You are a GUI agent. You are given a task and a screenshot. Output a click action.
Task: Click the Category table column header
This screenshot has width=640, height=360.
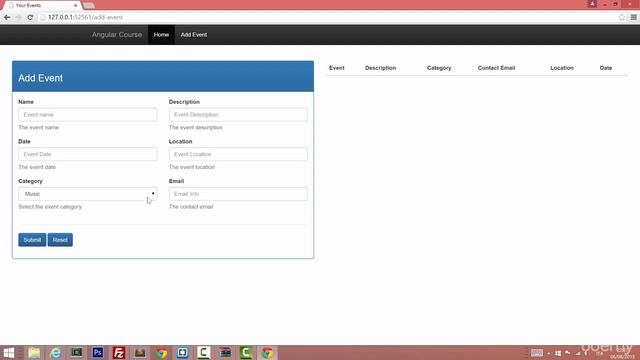click(x=439, y=68)
